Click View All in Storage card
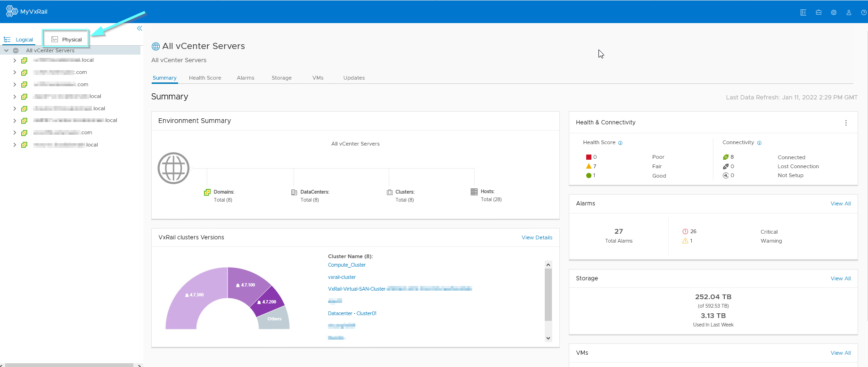Screen dimensions: 868x367 (841, 278)
